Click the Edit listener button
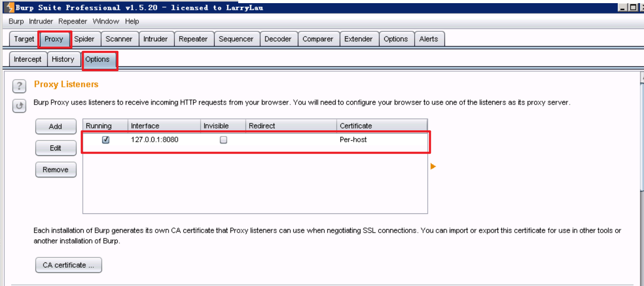 tap(55, 148)
